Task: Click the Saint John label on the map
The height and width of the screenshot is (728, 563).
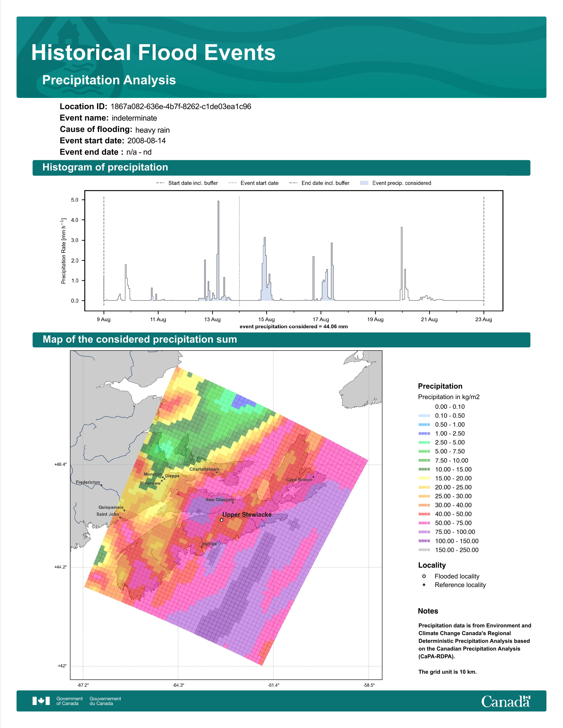Action: coord(108,514)
